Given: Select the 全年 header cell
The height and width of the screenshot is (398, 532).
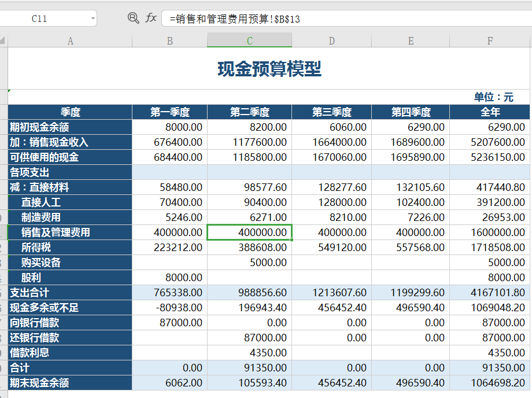Looking at the screenshot, I should pos(490,112).
